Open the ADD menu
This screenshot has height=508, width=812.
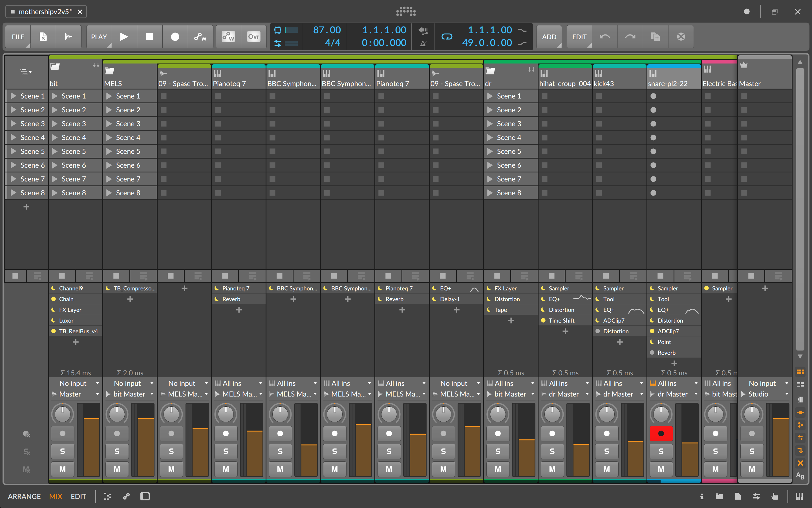point(549,37)
